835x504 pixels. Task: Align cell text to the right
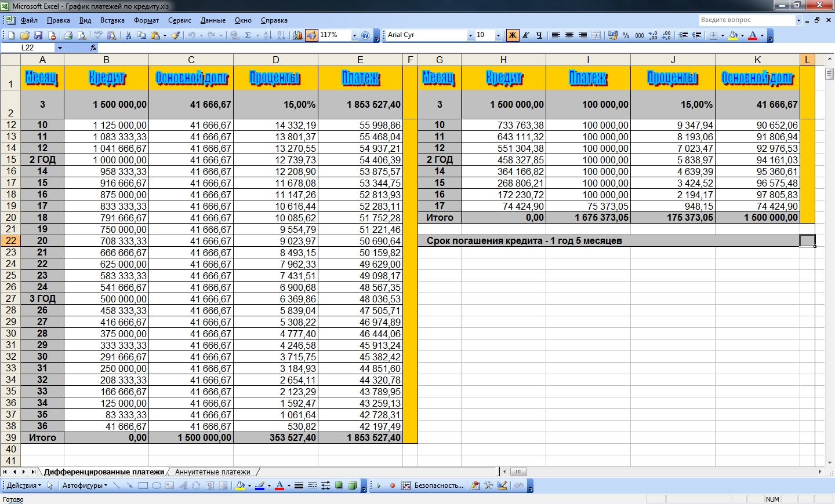[x=583, y=35]
